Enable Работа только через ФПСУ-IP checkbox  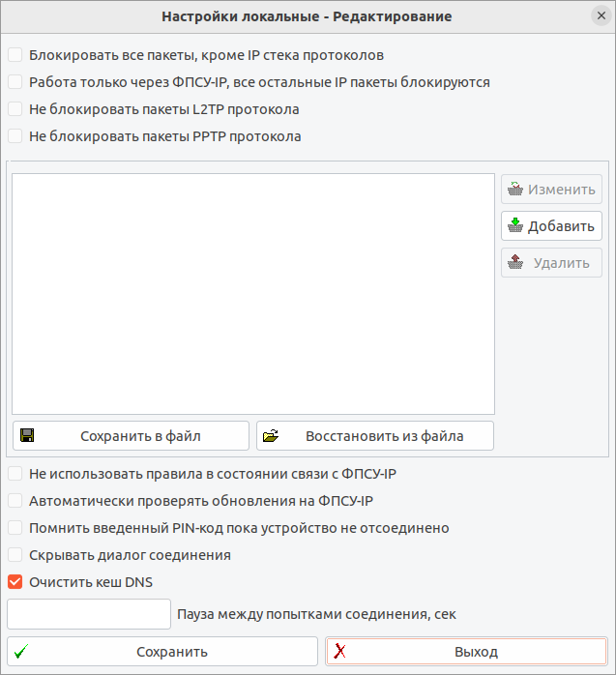click(15, 82)
